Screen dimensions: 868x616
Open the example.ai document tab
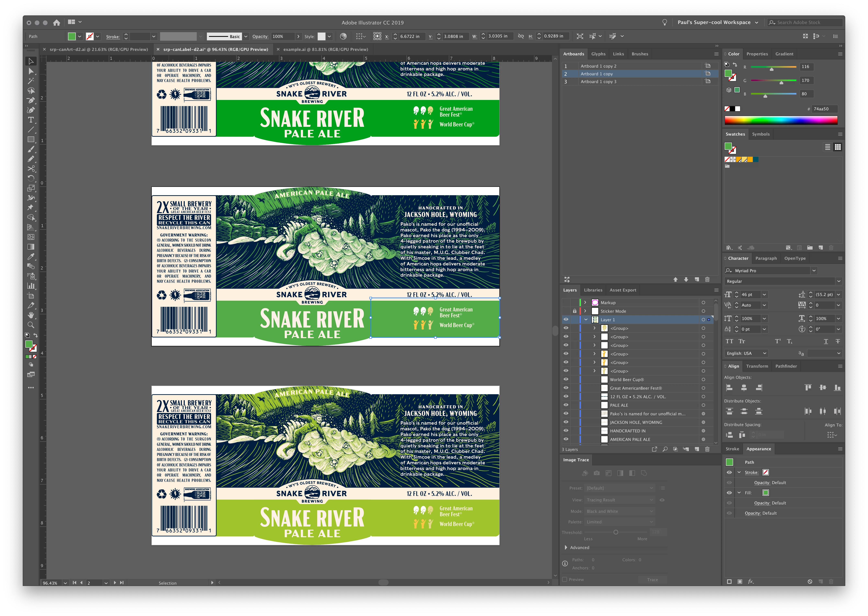[x=325, y=49]
